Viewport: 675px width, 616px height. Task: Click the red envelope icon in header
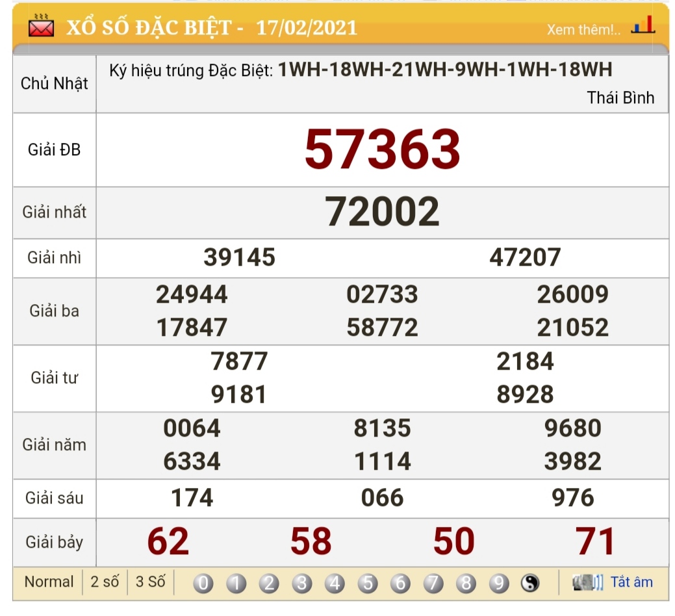pyautogui.click(x=42, y=26)
